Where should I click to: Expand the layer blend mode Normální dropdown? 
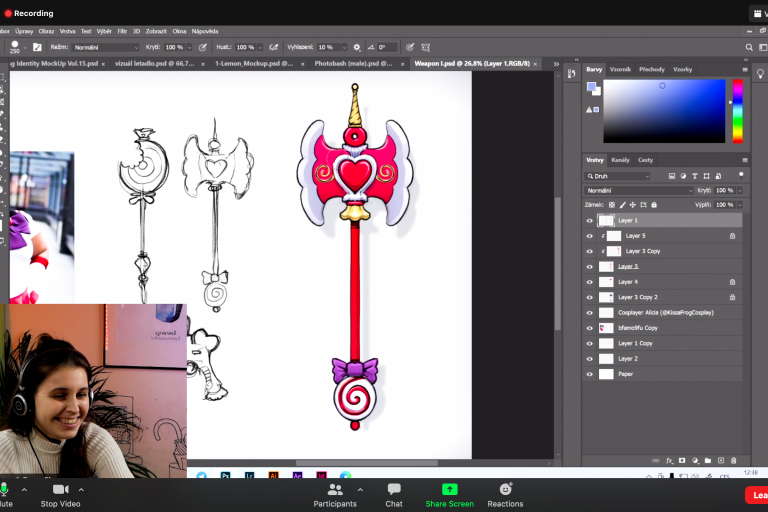pos(639,190)
